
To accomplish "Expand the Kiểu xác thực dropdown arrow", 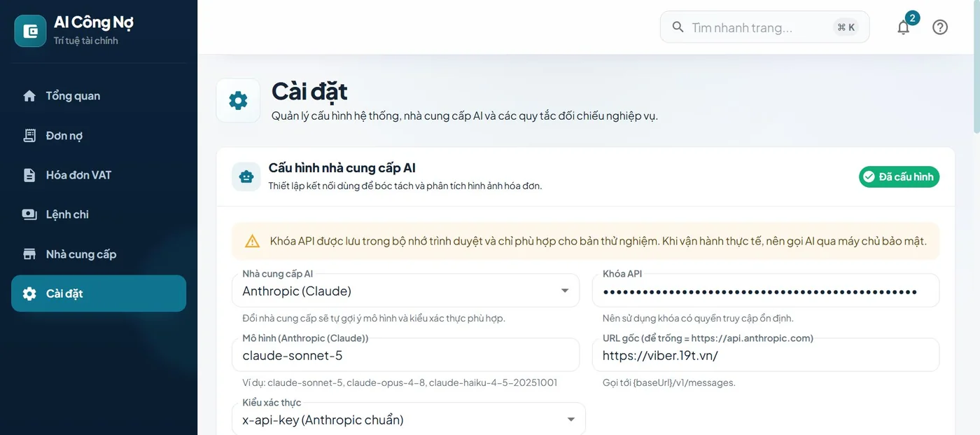I will point(571,420).
